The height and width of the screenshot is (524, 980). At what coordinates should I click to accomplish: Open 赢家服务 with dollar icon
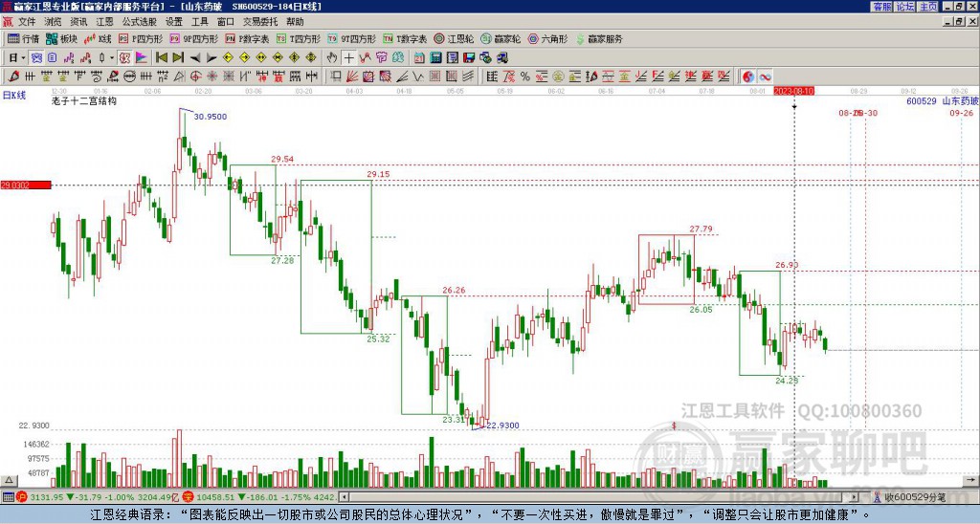click(x=599, y=38)
